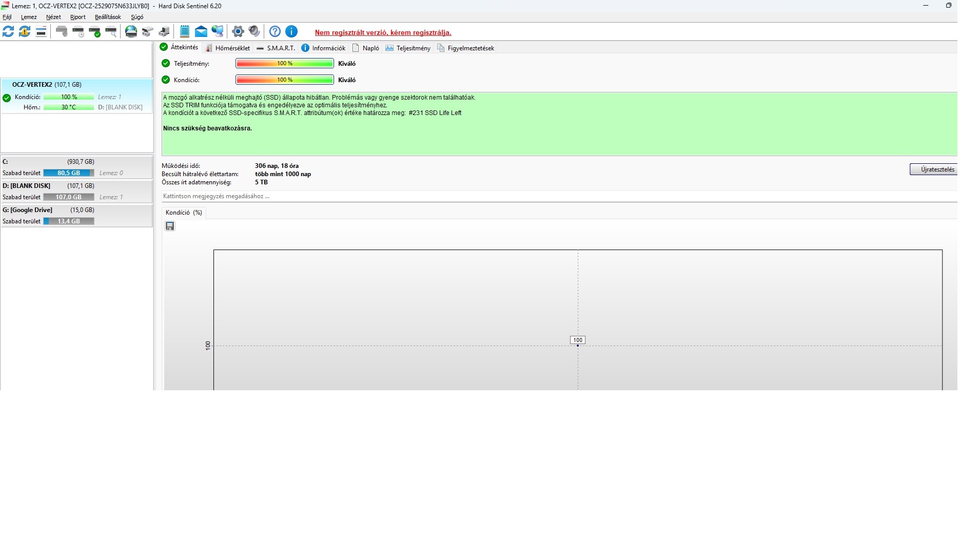The image size is (980, 552).
Task: Click the grey computer and disk icon
Action: tap(164, 31)
